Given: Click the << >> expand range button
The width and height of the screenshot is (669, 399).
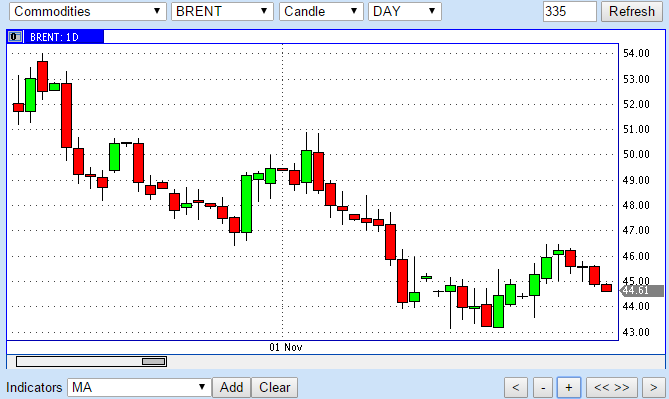Looking at the screenshot, I should tap(611, 387).
